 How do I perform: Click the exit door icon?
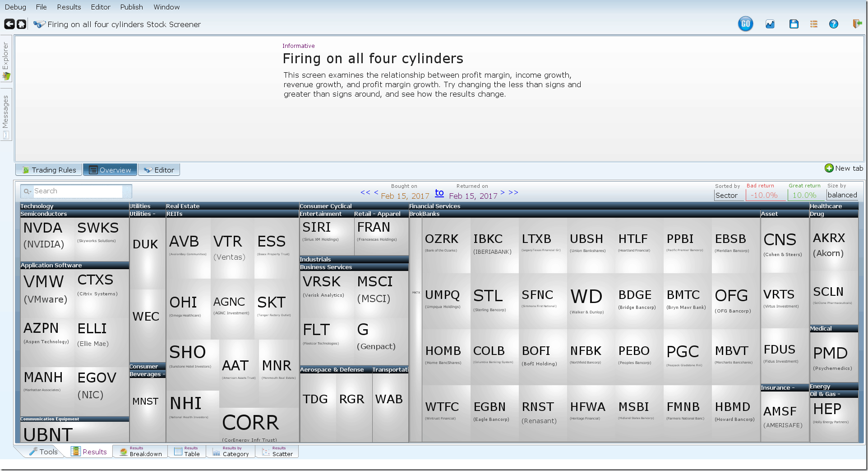[x=857, y=24]
